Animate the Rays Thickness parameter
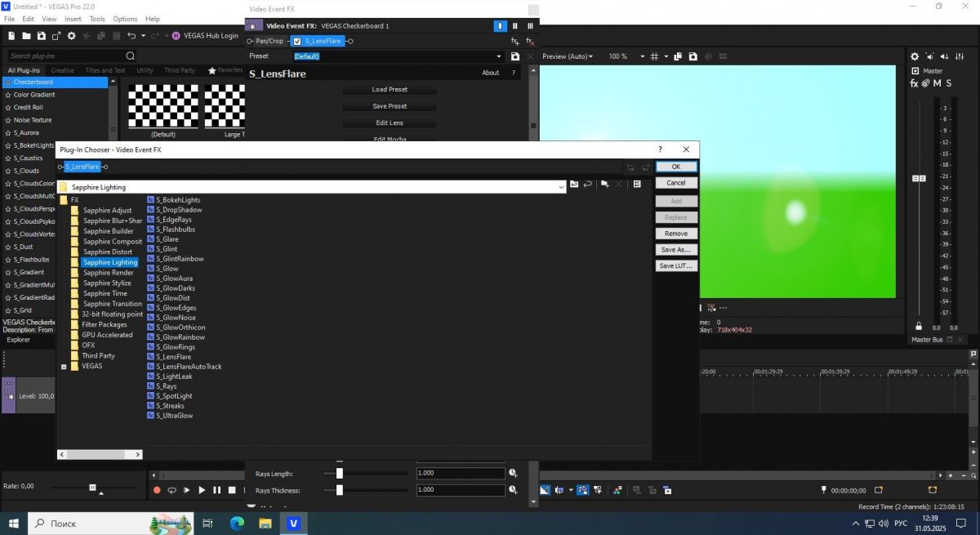980x535 pixels. (513, 490)
